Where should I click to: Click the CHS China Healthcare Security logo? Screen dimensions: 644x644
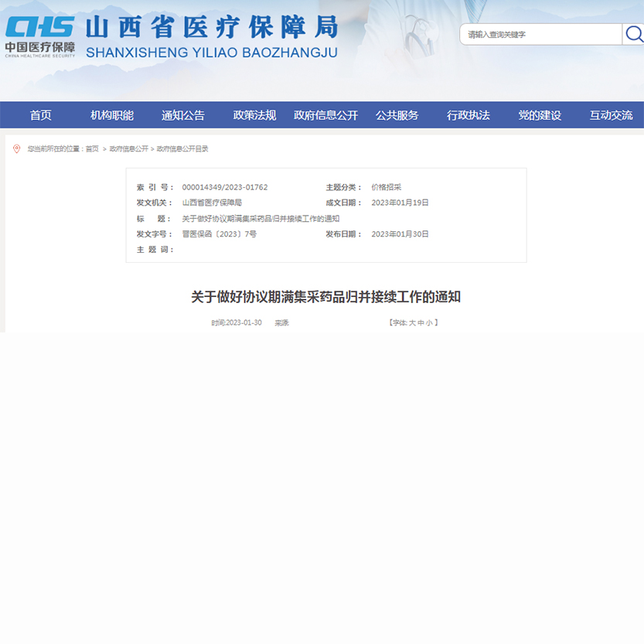point(40,36)
